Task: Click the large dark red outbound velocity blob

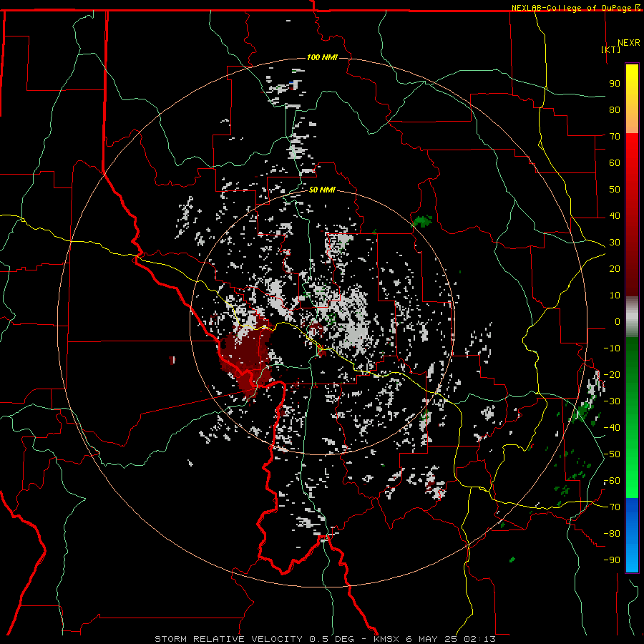Action: point(245,354)
